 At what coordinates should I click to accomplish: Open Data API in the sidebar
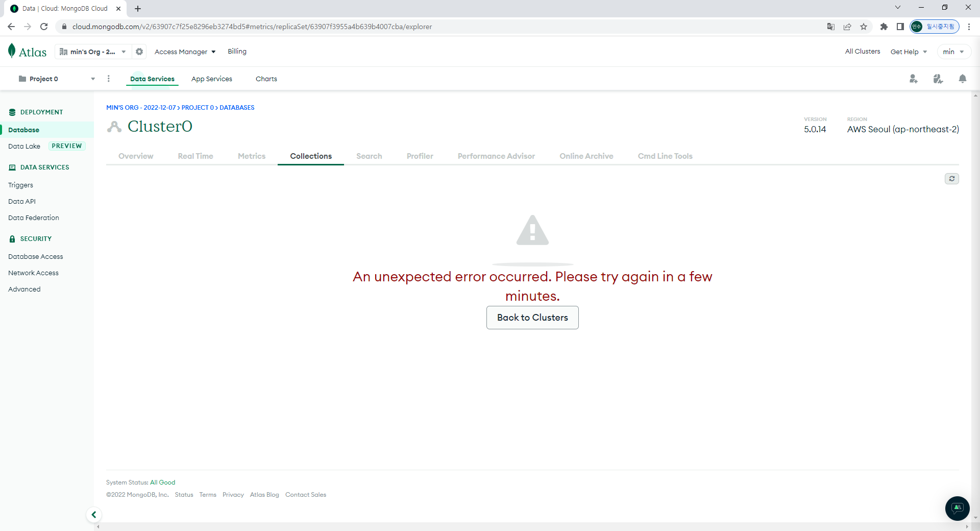pos(22,201)
